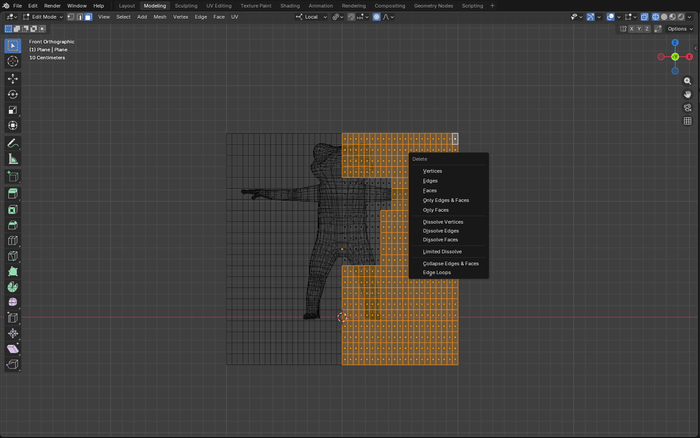Select the Rotate tool
This screenshot has height=438, width=700.
coord(13,94)
